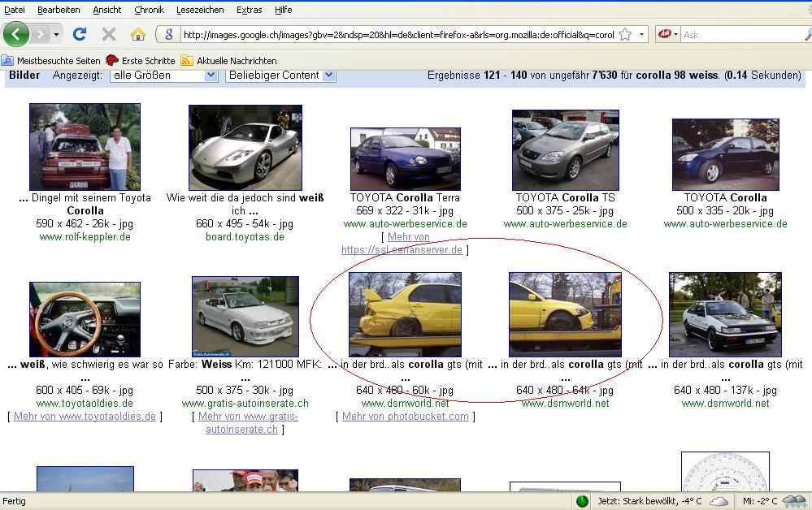Click the Stop loading X icon
This screenshot has width=812, height=510.
coord(108,34)
